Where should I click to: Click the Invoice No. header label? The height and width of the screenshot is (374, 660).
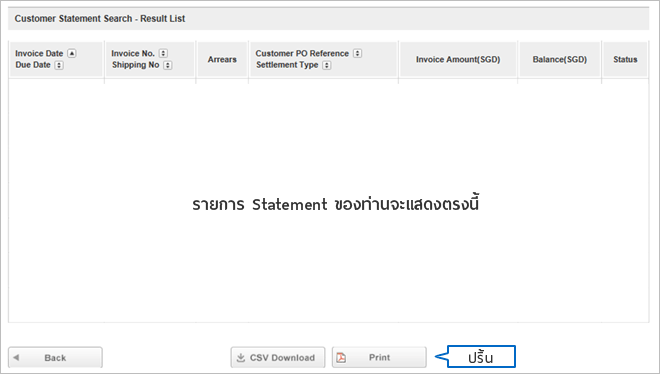(x=133, y=53)
